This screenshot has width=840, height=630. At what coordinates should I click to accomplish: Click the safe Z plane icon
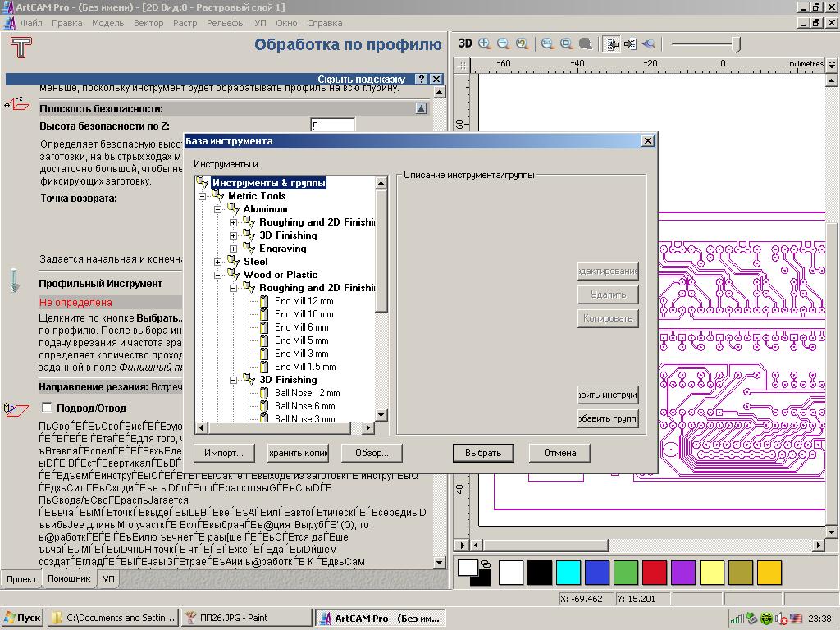coord(16,103)
